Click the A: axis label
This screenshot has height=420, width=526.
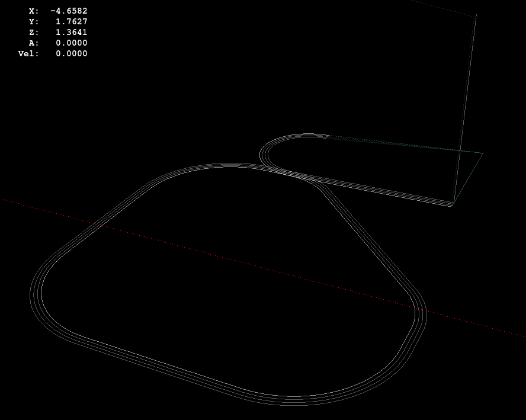(33, 43)
